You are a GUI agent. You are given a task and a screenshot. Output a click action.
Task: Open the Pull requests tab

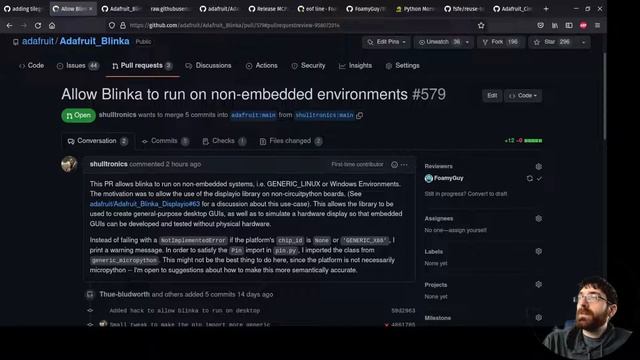142,66
